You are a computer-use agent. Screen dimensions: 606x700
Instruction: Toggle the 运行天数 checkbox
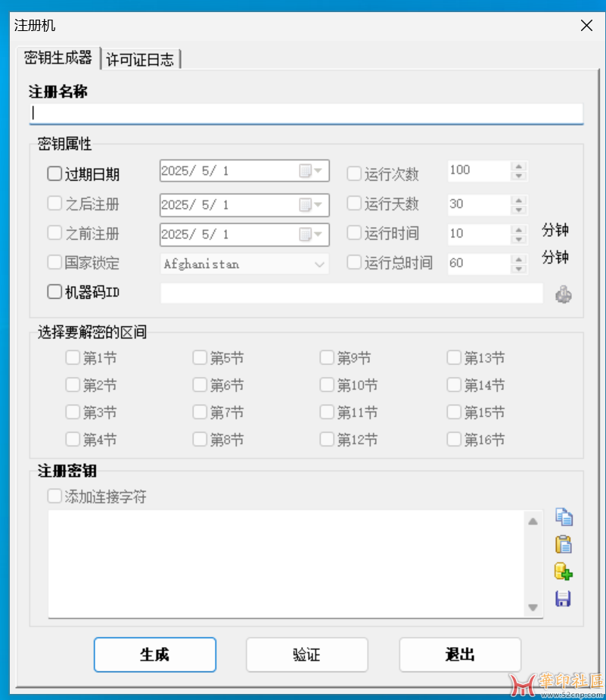[x=354, y=204]
